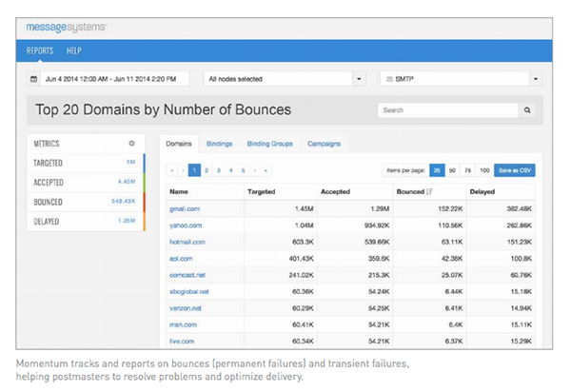Click the 359.6K accepted value for aol.com

pos(379,259)
